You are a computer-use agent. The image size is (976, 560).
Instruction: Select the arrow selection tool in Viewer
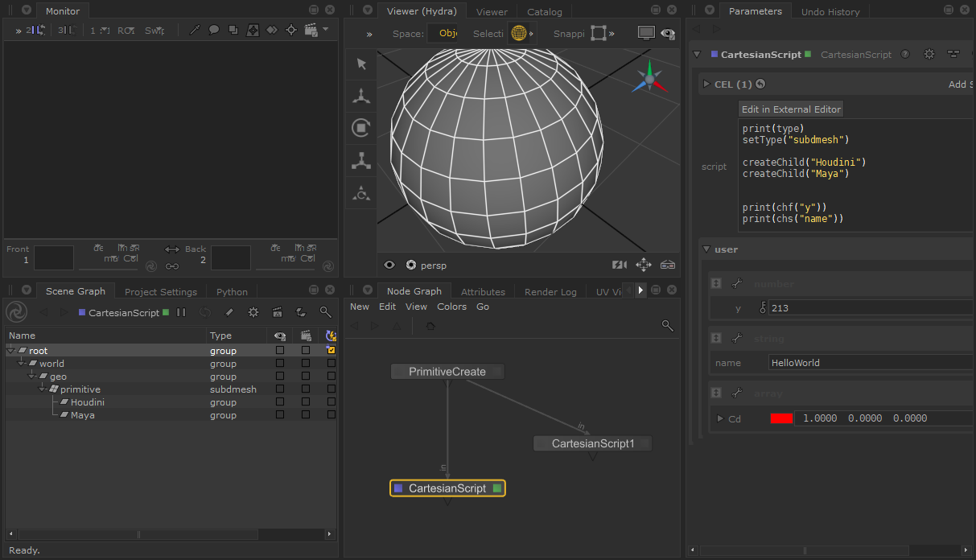[361, 64]
